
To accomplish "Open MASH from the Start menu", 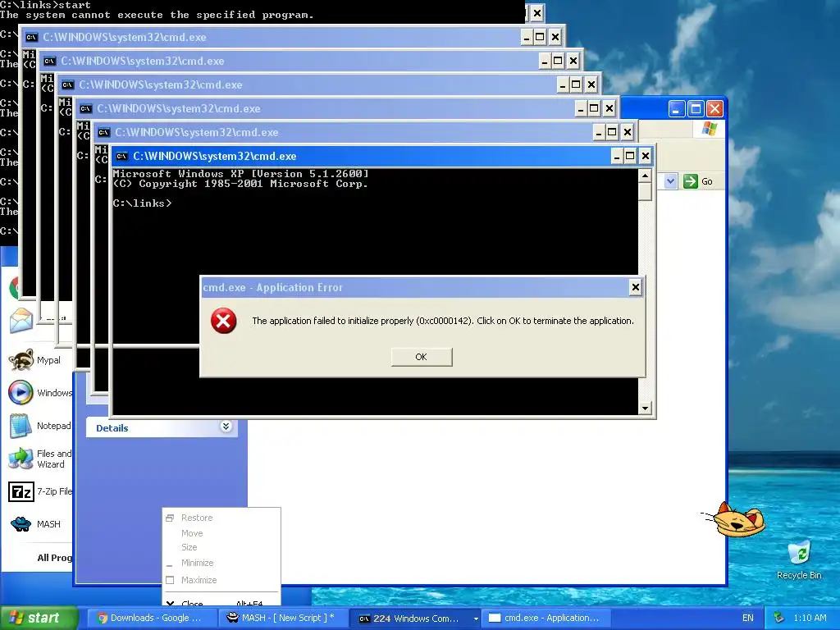I will (x=35, y=524).
